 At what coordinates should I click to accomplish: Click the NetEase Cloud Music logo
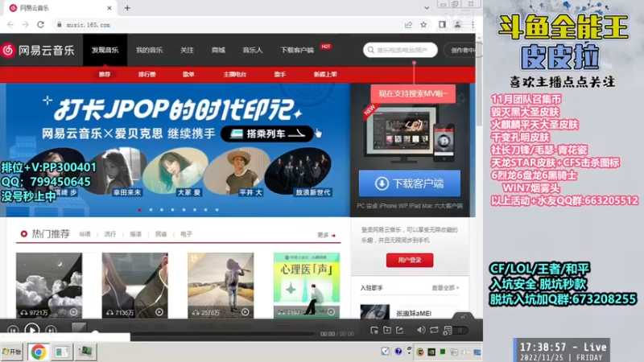point(38,50)
